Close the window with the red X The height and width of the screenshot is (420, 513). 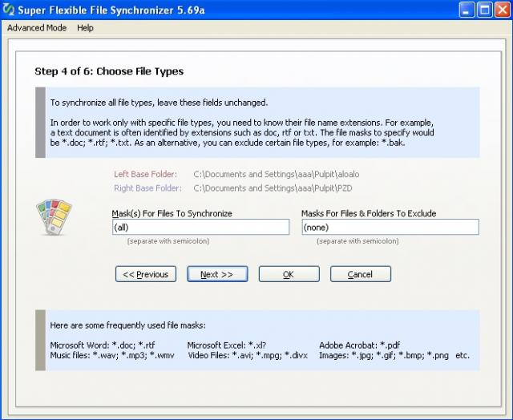click(502, 10)
